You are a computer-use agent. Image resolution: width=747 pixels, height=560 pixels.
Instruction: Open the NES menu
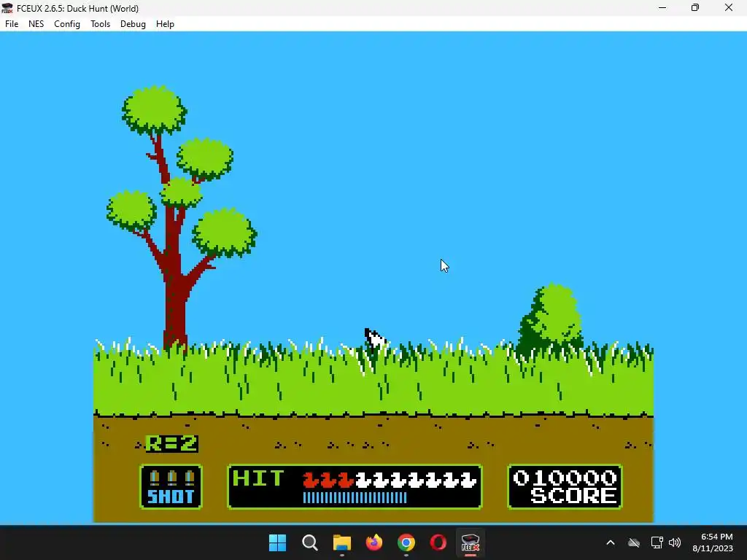(36, 24)
